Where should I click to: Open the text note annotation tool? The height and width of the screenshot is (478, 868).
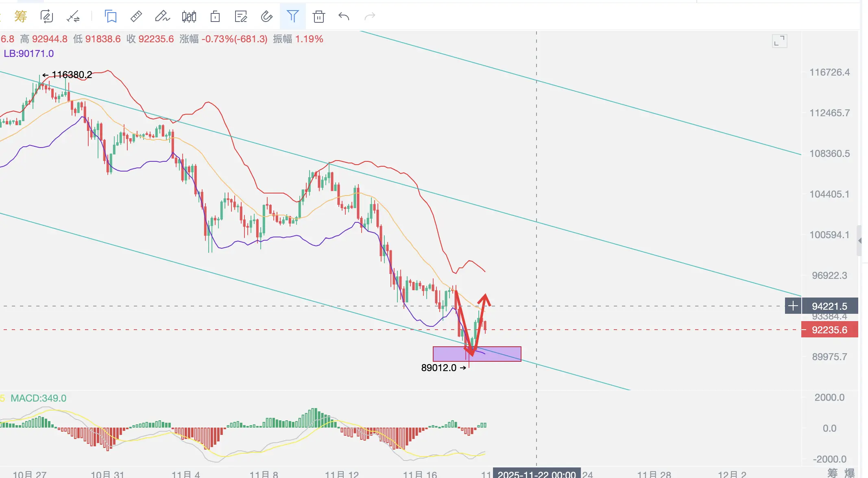point(241,17)
